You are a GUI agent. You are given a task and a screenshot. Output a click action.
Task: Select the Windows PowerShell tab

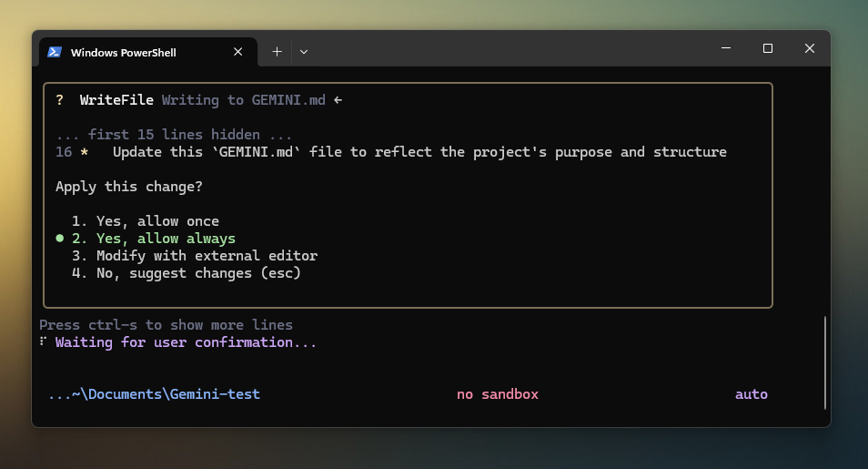[x=148, y=52]
